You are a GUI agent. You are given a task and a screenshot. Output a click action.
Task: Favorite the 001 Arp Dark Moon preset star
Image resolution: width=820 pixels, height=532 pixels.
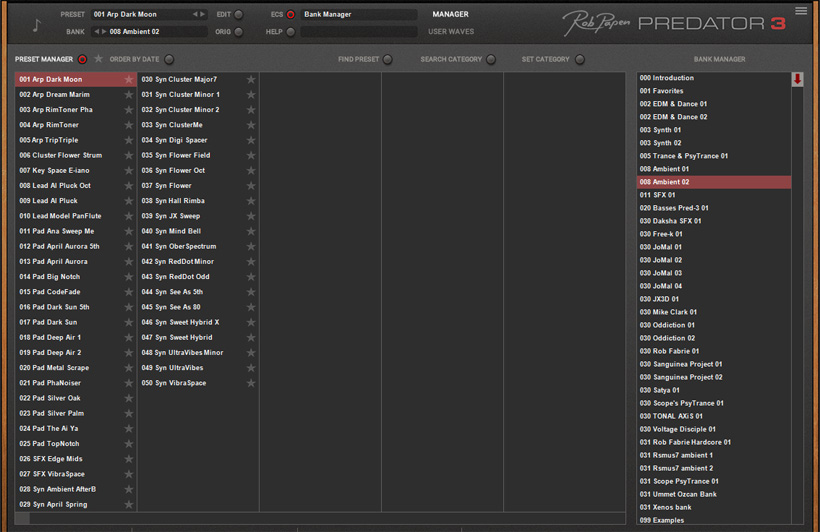point(129,80)
